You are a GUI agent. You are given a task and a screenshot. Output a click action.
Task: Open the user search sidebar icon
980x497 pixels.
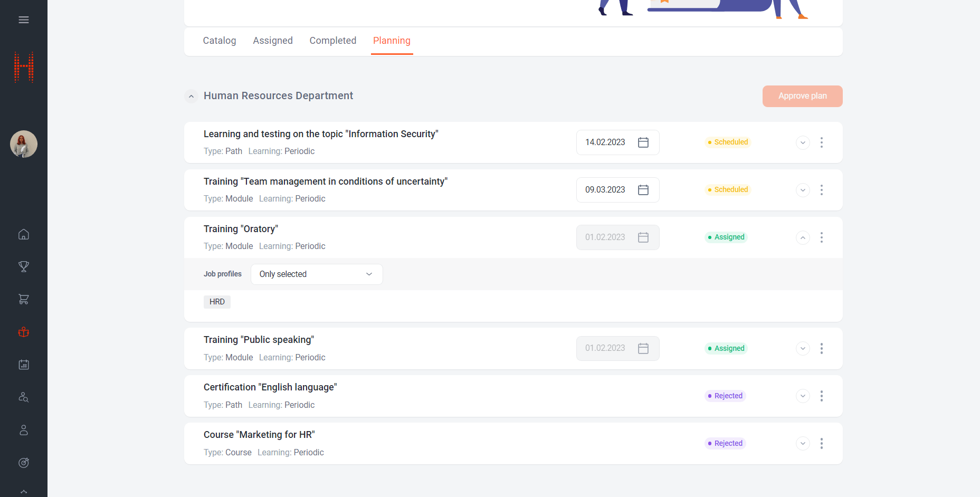(x=24, y=397)
